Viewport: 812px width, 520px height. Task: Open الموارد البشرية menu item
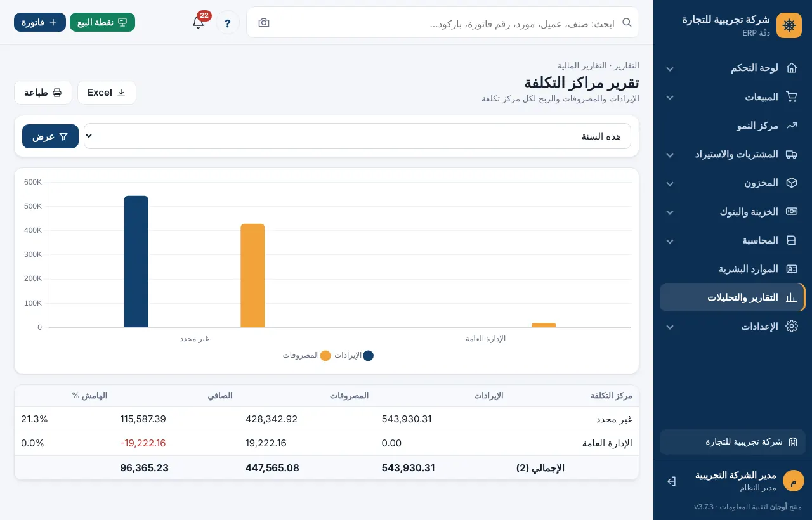pyautogui.click(x=733, y=269)
